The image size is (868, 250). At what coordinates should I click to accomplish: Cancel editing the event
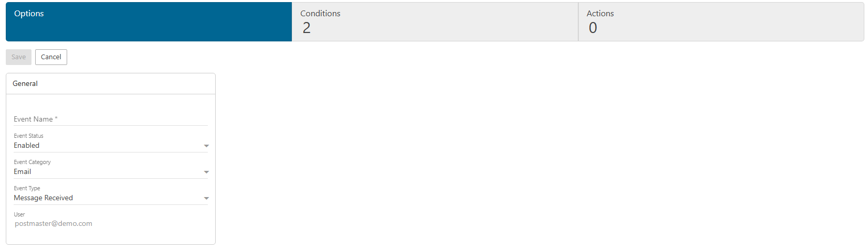click(x=51, y=57)
